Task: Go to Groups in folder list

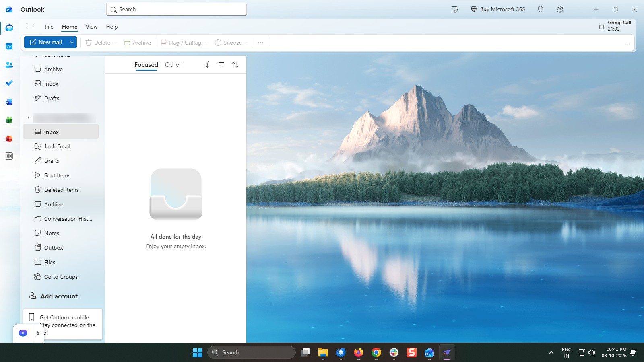Action: [x=61, y=277]
